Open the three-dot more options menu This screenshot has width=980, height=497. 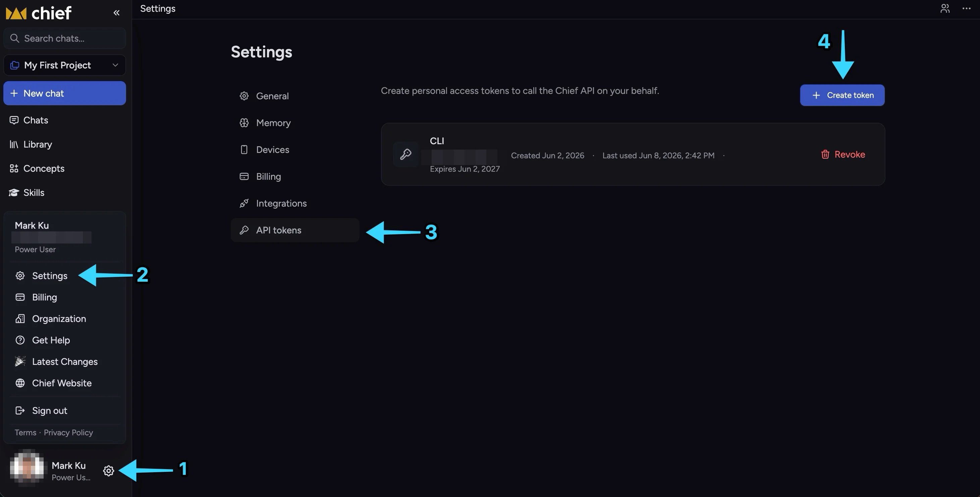pos(967,8)
